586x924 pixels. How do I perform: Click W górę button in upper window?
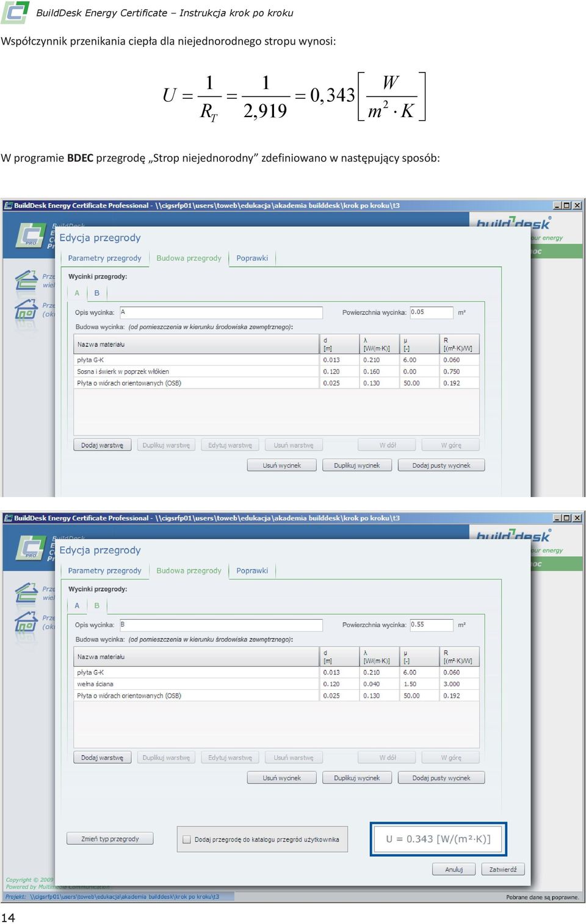(451, 445)
